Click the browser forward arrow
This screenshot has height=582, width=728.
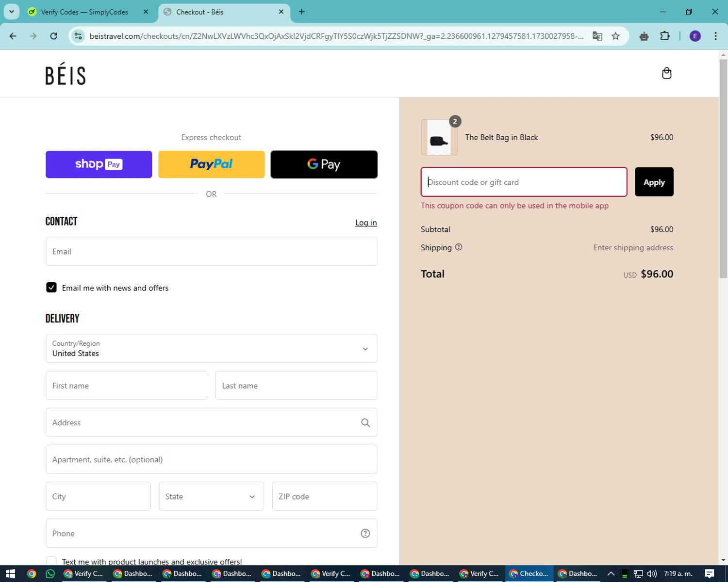tap(33, 36)
